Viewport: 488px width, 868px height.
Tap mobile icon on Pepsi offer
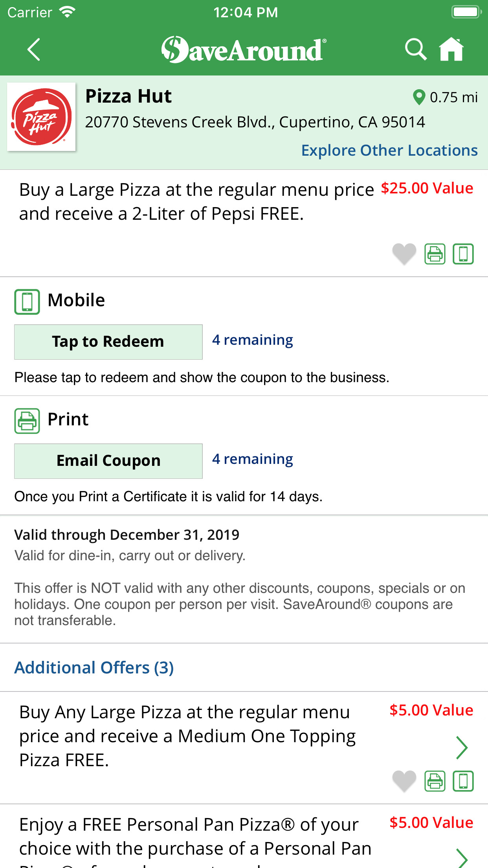(463, 254)
